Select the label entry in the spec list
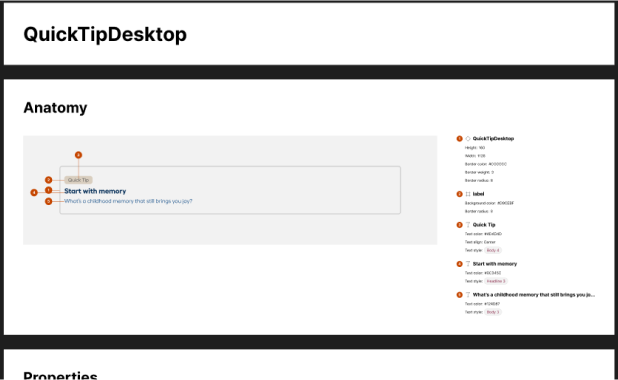The width and height of the screenshot is (618, 380). click(478, 194)
